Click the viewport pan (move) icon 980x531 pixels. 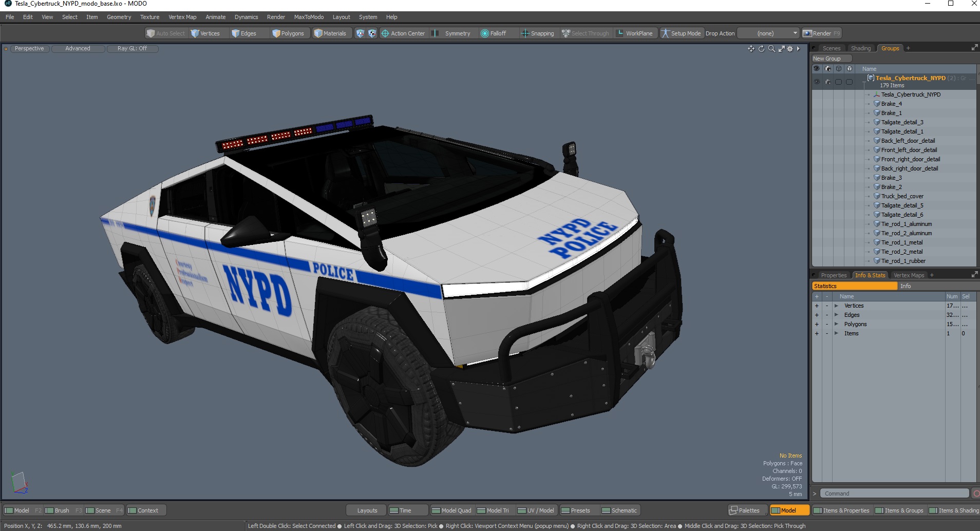[751, 48]
